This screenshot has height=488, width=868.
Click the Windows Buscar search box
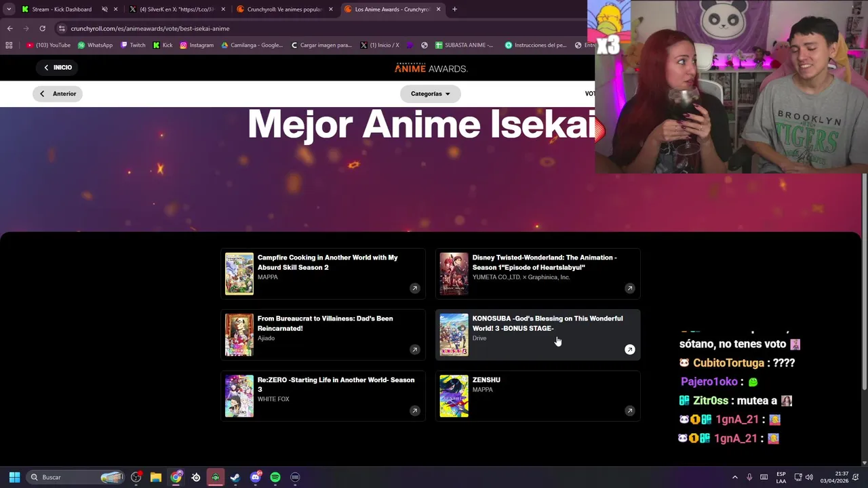77,477
